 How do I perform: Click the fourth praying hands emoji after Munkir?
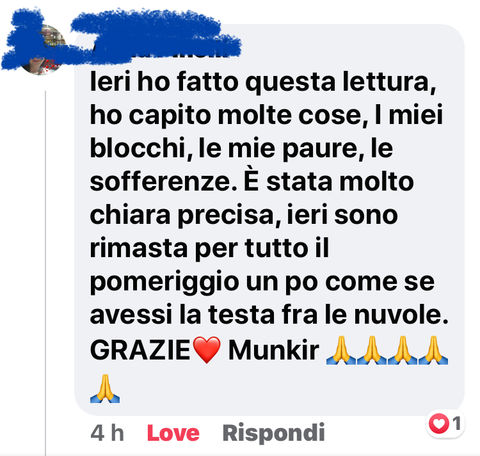coord(433,350)
